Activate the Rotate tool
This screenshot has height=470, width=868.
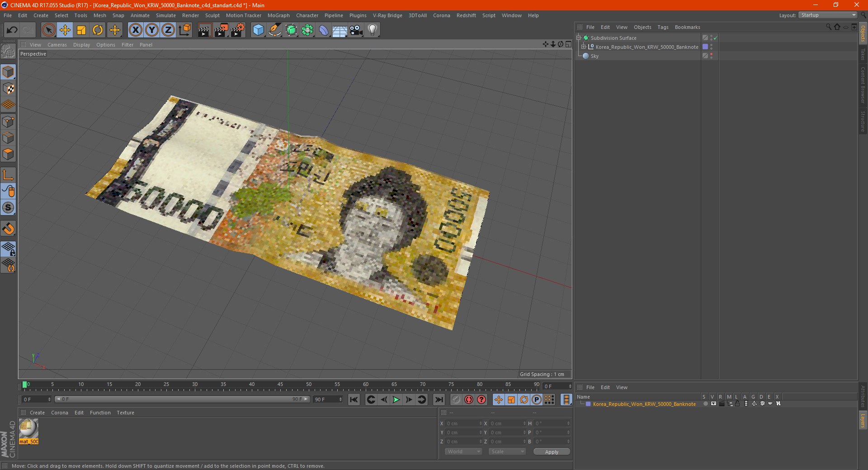point(98,30)
